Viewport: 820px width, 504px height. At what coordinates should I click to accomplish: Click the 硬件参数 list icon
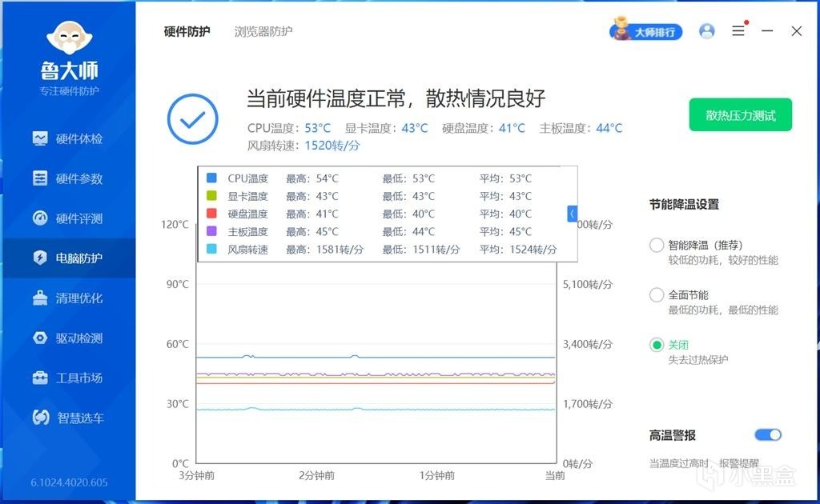40,178
